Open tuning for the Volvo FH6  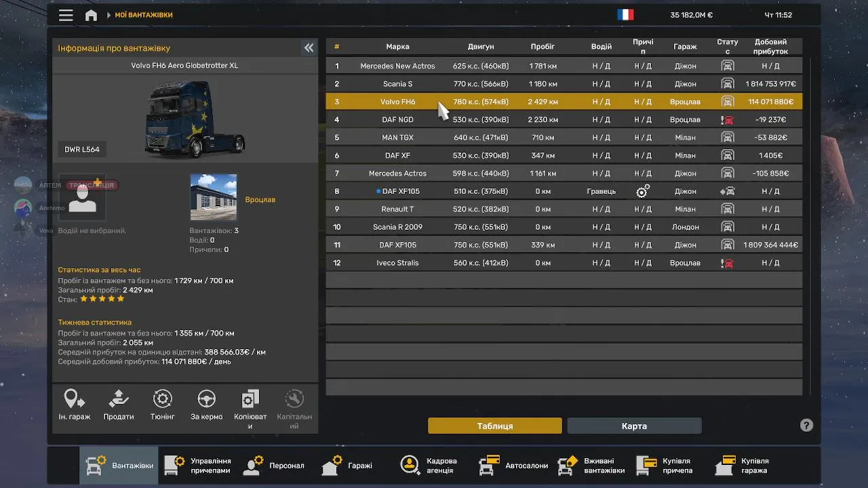tap(163, 405)
